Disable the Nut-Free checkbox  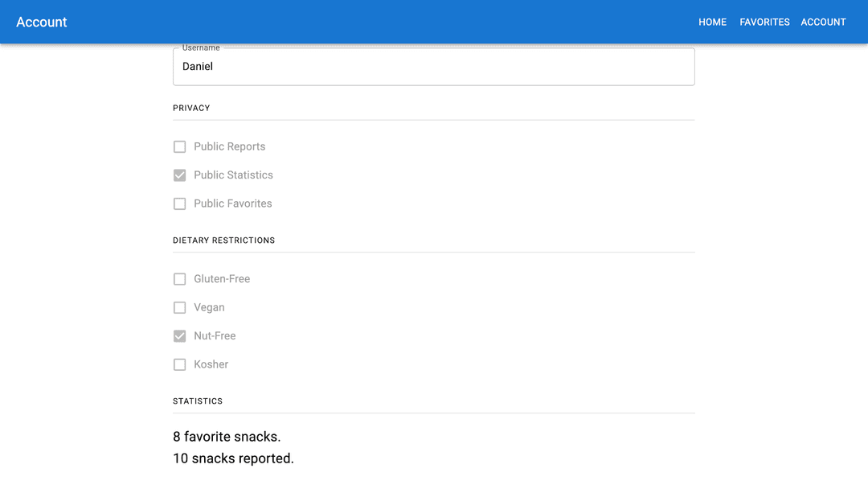179,336
